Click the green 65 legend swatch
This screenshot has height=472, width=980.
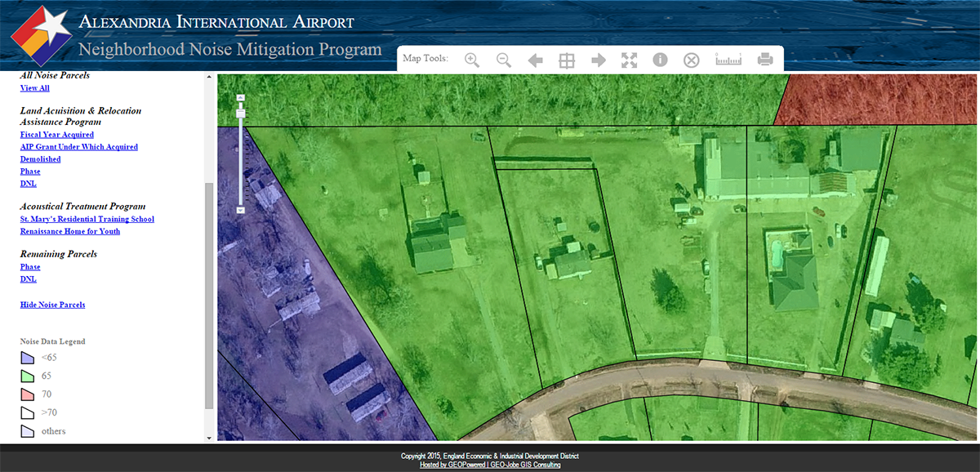[27, 376]
